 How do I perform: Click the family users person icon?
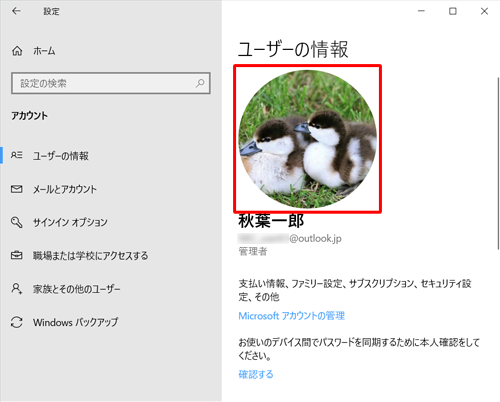point(17,289)
